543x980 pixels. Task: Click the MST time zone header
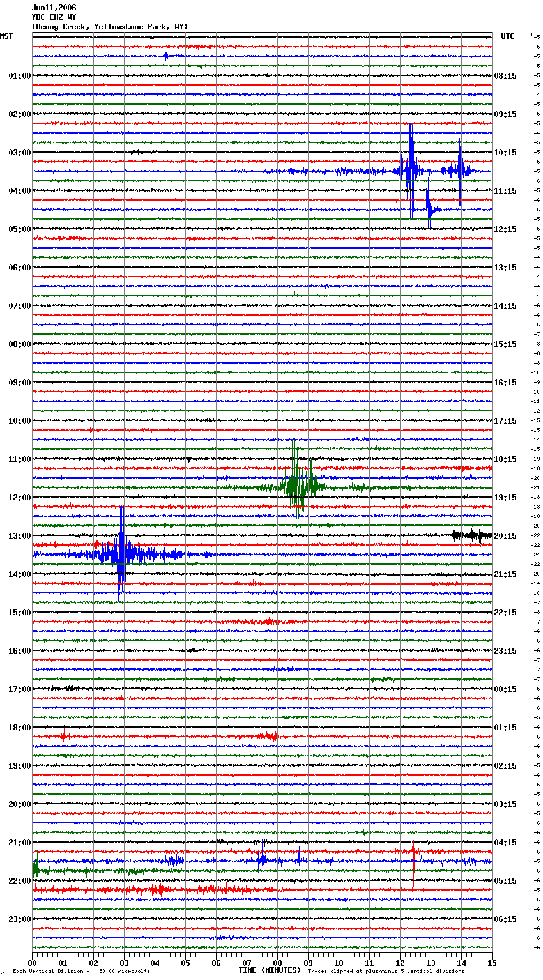(6, 36)
